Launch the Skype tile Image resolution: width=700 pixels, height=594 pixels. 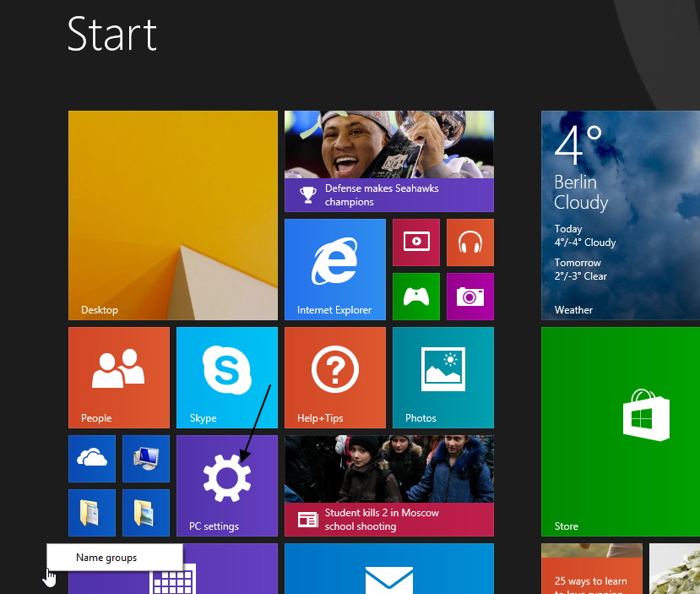(x=227, y=378)
